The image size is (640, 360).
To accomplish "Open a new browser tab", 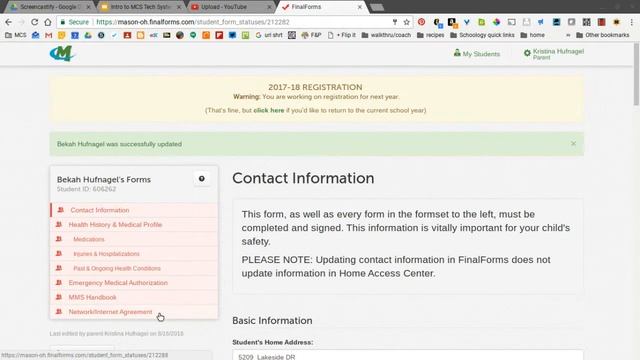I will (377, 7).
